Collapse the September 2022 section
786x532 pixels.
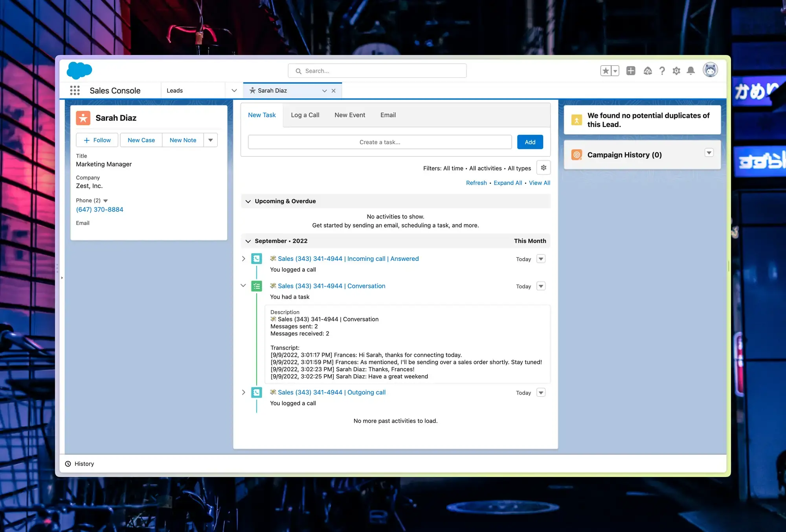[x=248, y=241]
